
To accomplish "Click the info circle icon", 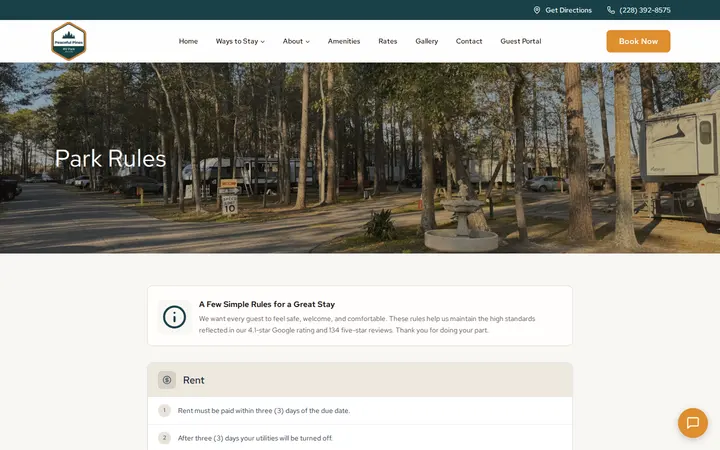I will point(174,317).
